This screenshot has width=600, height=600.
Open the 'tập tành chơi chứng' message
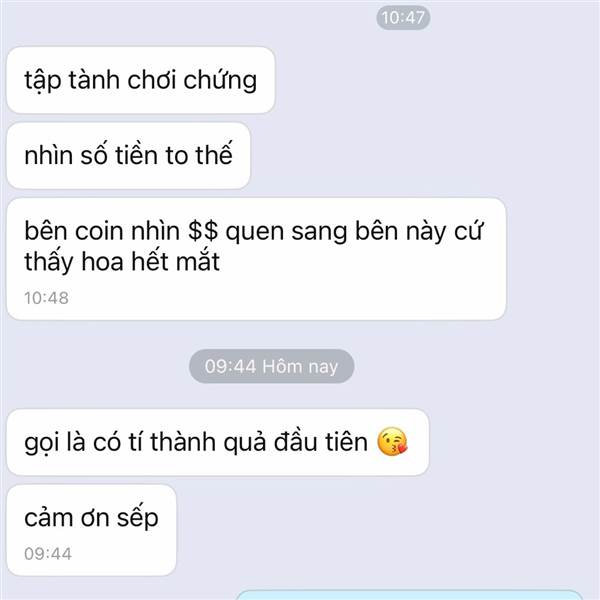coord(141,80)
